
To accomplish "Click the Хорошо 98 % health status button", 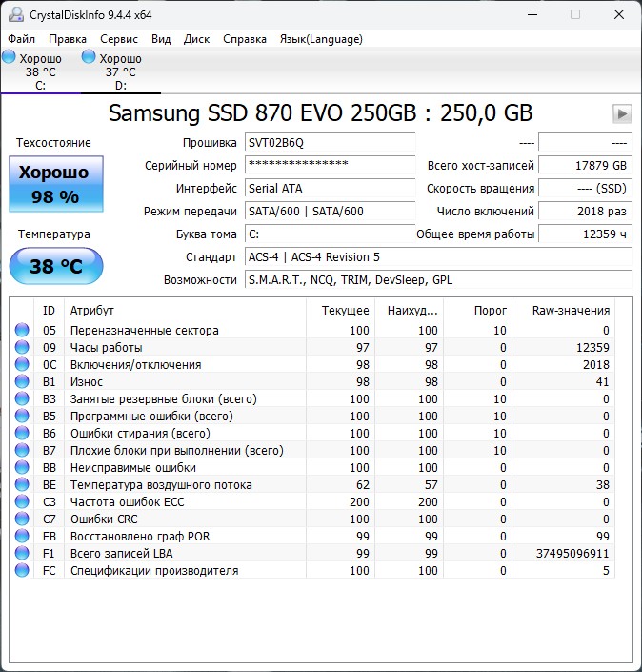I will (56, 184).
